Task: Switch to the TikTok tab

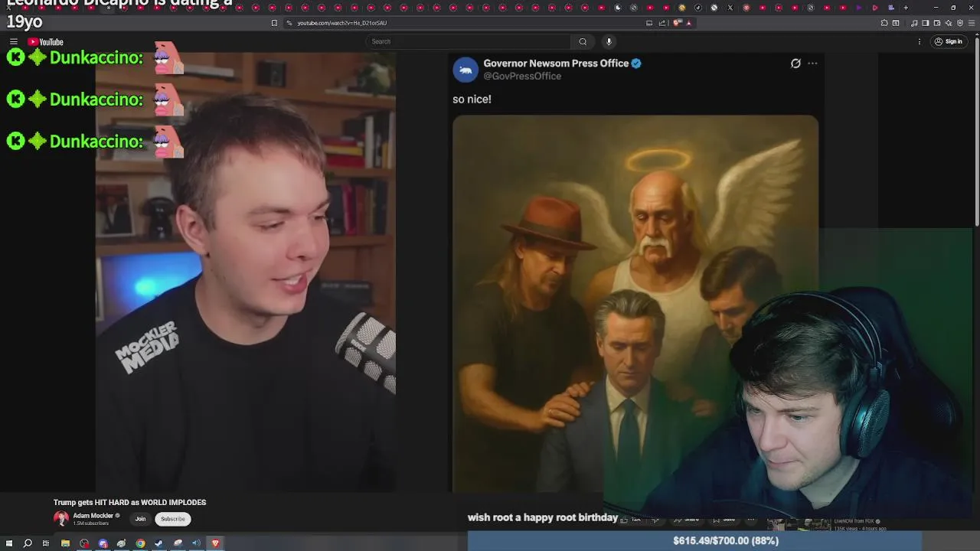Action: click(698, 8)
